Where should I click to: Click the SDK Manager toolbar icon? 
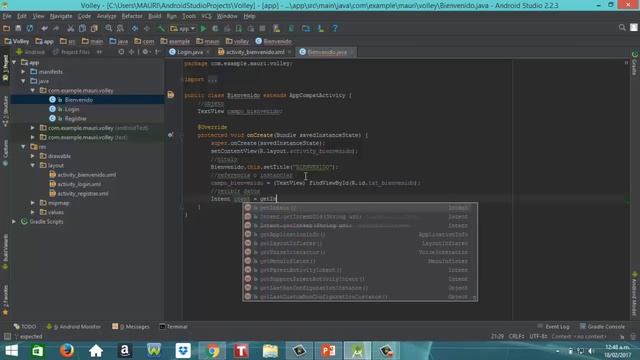[x=321, y=29]
